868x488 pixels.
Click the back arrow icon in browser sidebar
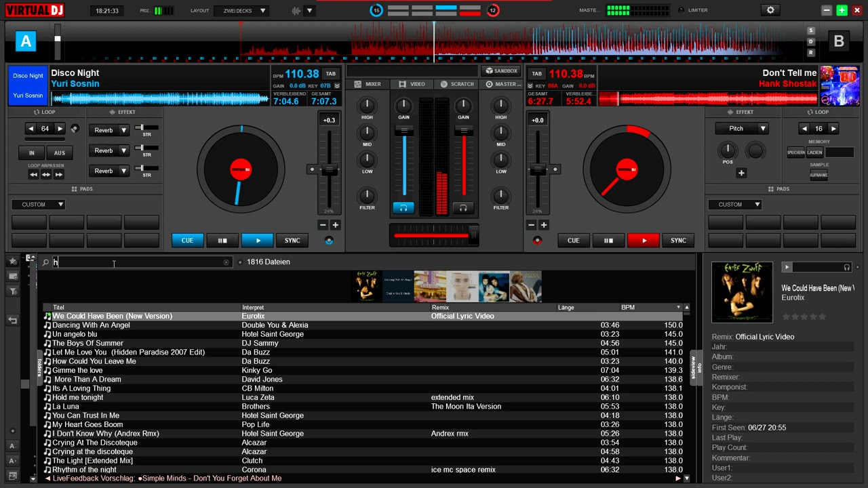[13, 320]
